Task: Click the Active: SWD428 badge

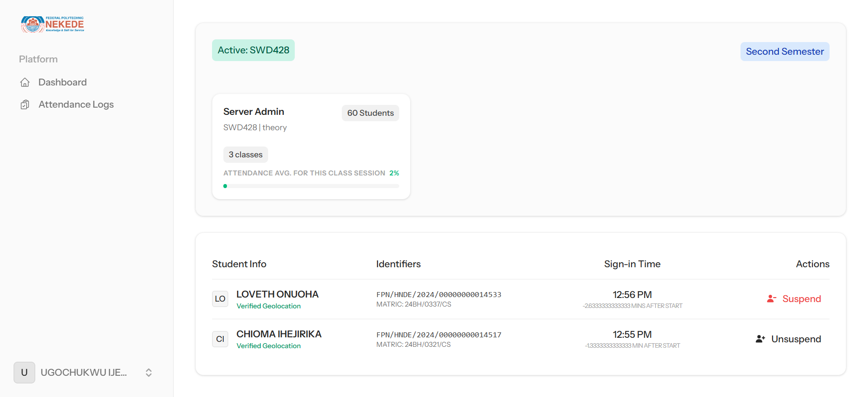Action: (253, 50)
